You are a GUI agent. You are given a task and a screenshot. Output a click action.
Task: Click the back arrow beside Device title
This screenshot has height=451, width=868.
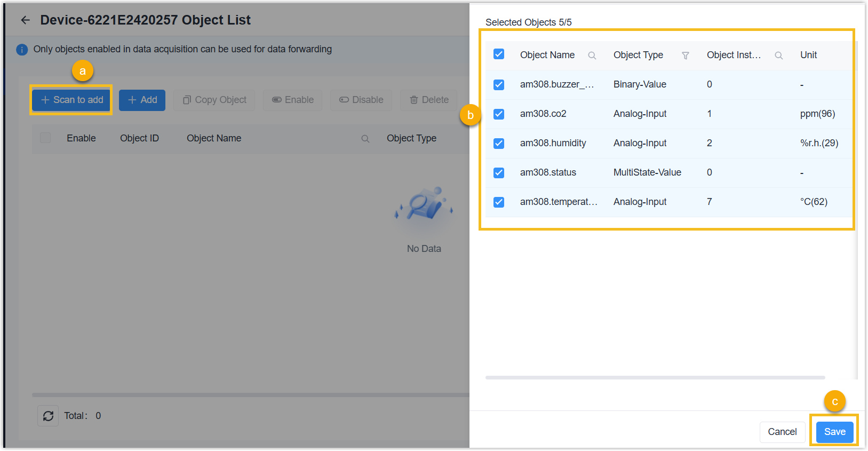point(25,20)
